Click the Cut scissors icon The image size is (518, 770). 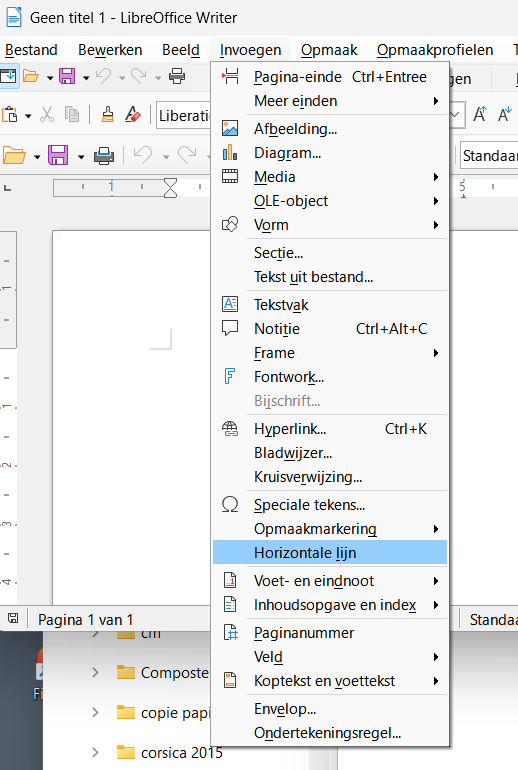coord(47,115)
